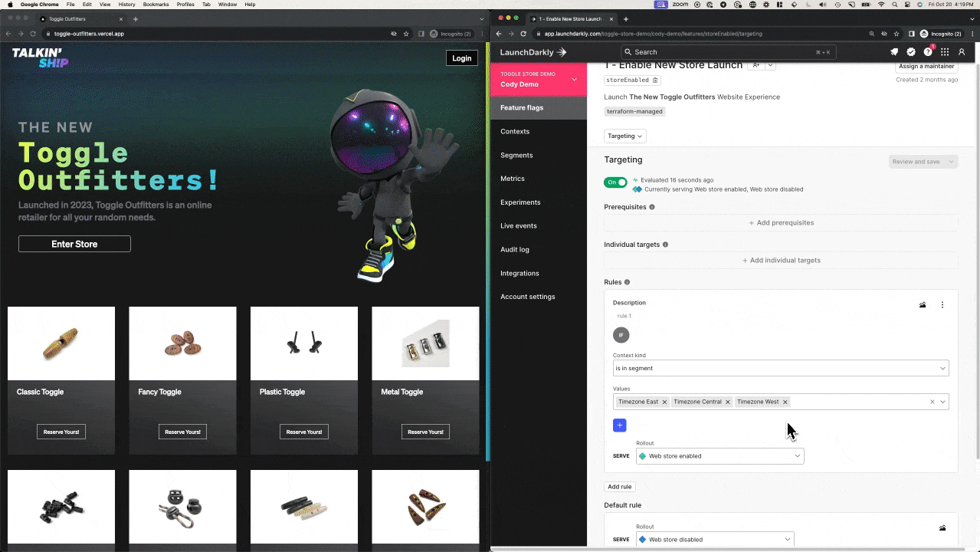Screen dimensions: 980x552
Task: Open a new tab in LaunchDarkly window
Action: (x=625, y=18)
